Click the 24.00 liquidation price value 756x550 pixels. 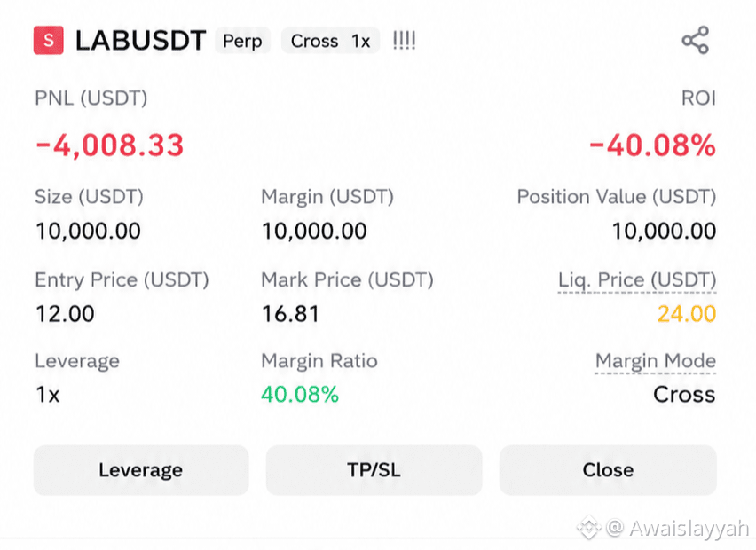click(687, 314)
